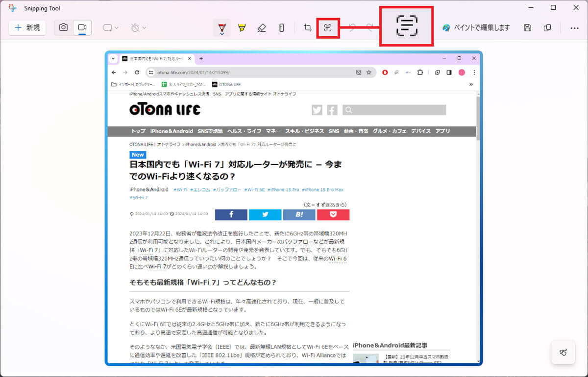The height and width of the screenshot is (377, 588).
Task: Click the red Opera extension icon
Action: click(x=385, y=72)
